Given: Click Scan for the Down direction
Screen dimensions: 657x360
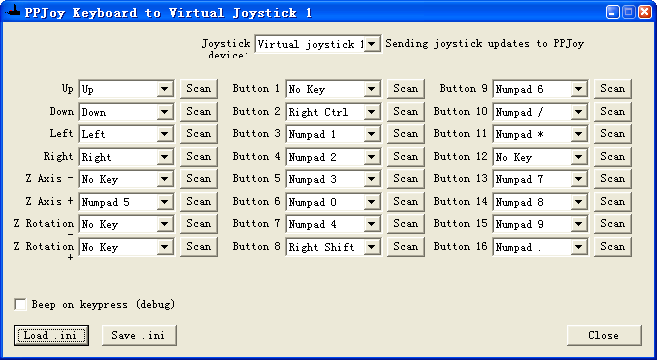Looking at the screenshot, I should point(199,112).
